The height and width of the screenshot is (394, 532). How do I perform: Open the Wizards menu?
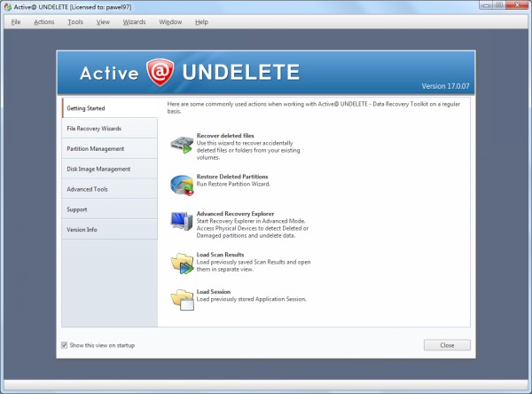[x=135, y=22]
